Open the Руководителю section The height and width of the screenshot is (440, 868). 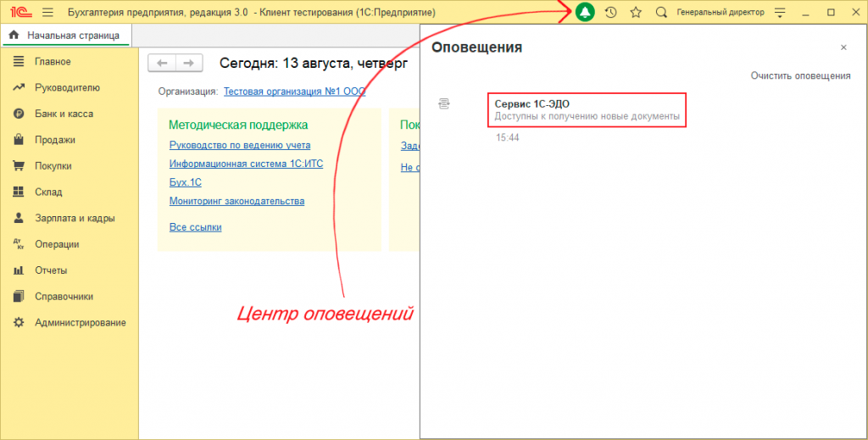[67, 87]
